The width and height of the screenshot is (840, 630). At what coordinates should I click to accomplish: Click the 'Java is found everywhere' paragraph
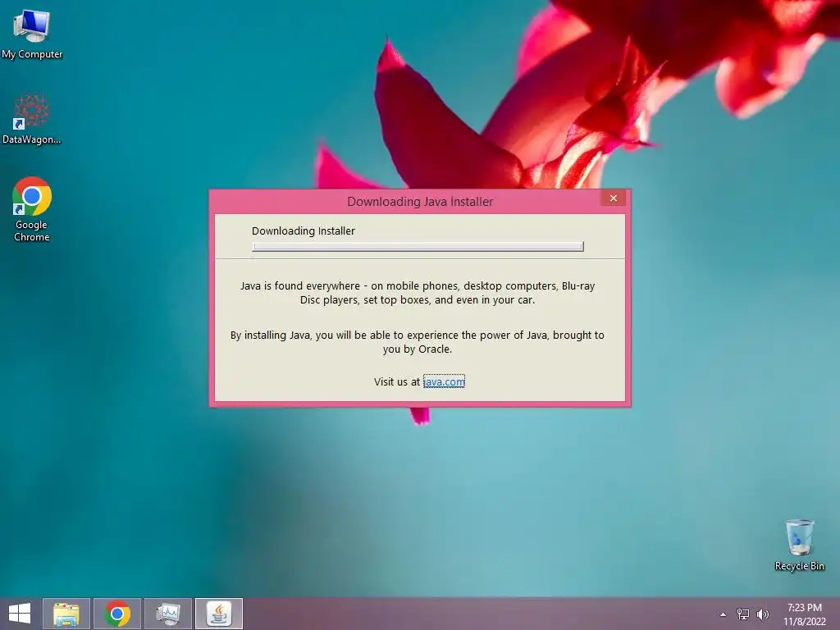pyautogui.click(x=418, y=293)
